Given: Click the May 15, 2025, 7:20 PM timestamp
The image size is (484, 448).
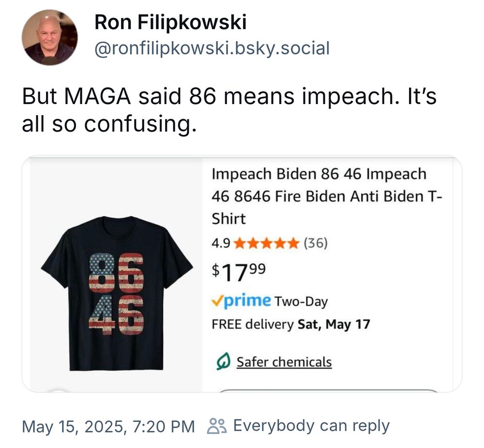Looking at the screenshot, I should (x=108, y=426).
